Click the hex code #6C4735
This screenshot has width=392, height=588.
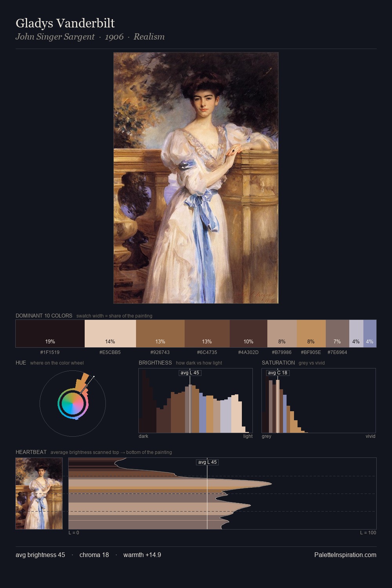[x=207, y=352]
